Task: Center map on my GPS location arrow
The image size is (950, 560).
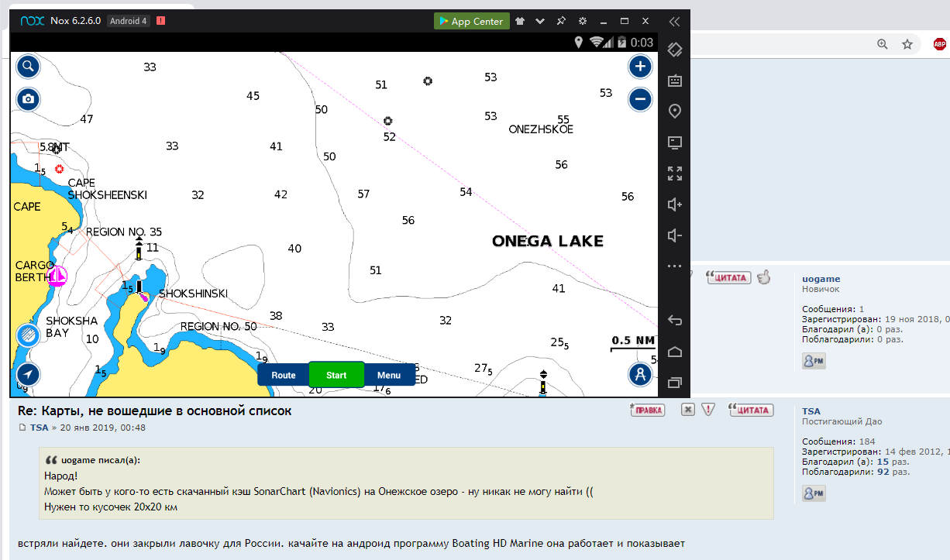Action: tap(28, 374)
